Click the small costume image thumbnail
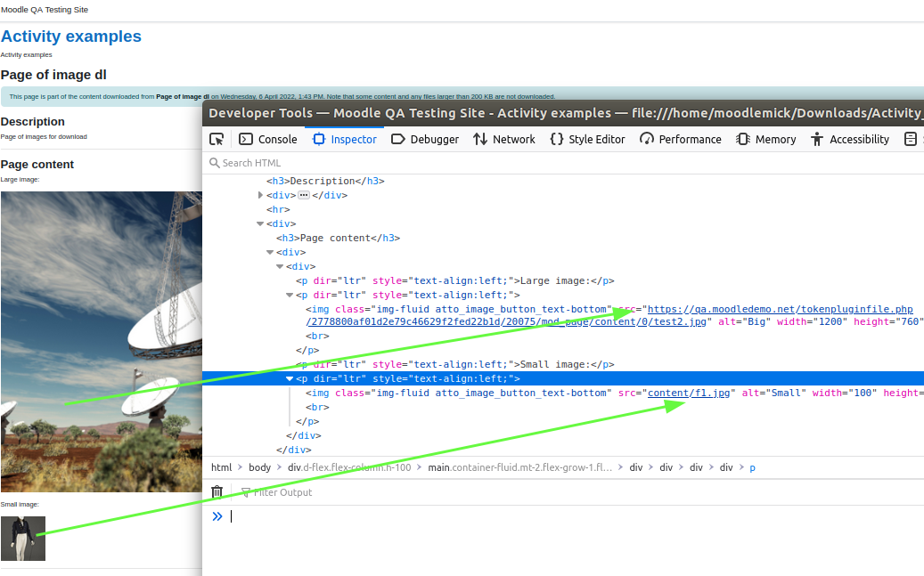This screenshot has height=576, width=924. point(23,539)
